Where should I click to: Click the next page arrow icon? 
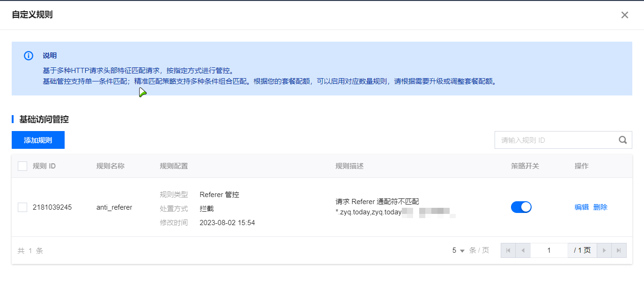pyautogui.click(x=604, y=250)
